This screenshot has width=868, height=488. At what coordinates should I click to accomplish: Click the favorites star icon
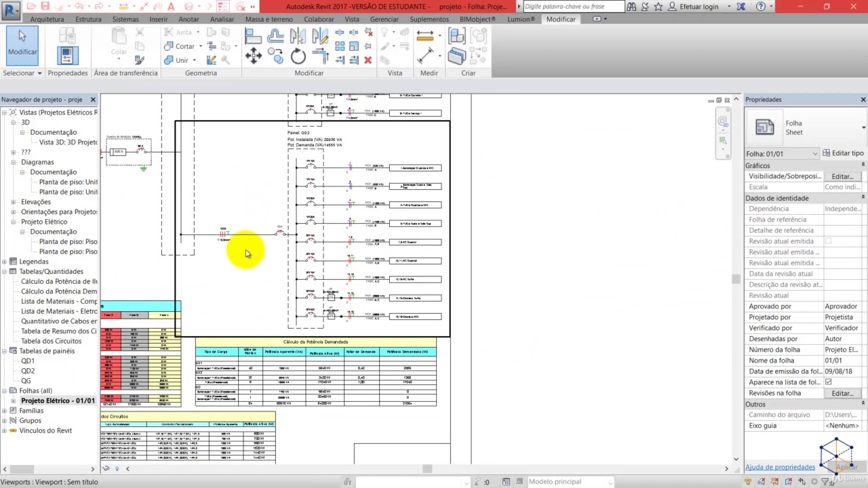click(x=658, y=6)
